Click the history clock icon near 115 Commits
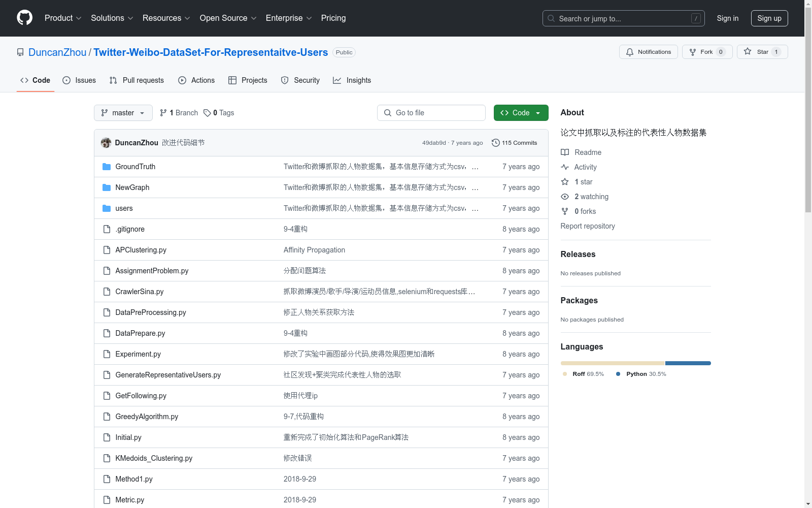Image resolution: width=812 pixels, height=508 pixels. 496,143
